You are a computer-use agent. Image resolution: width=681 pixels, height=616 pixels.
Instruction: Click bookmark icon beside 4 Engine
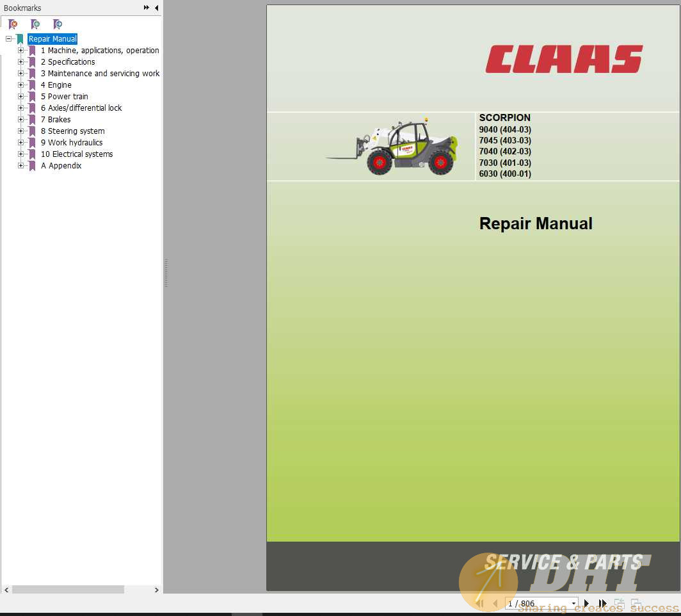click(x=32, y=85)
